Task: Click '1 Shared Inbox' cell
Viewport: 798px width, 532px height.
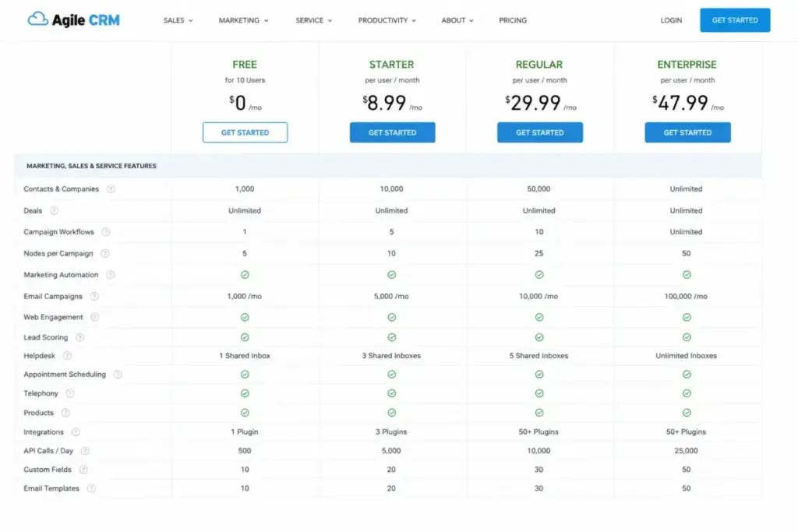Action: pos(245,355)
